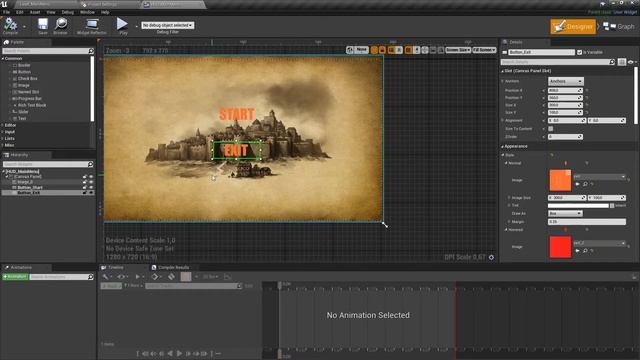
Task: Select Button_Exit row in Hierarchy
Action: tap(47, 193)
